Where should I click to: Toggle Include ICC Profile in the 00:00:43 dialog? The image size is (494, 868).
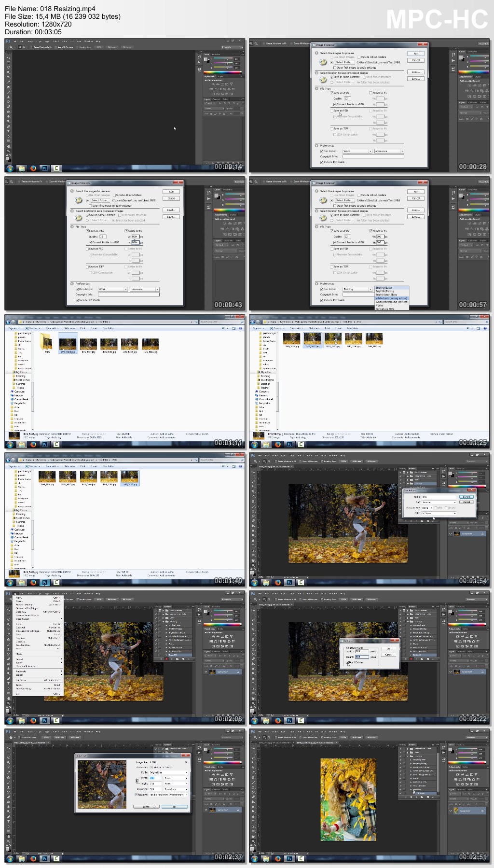77,300
